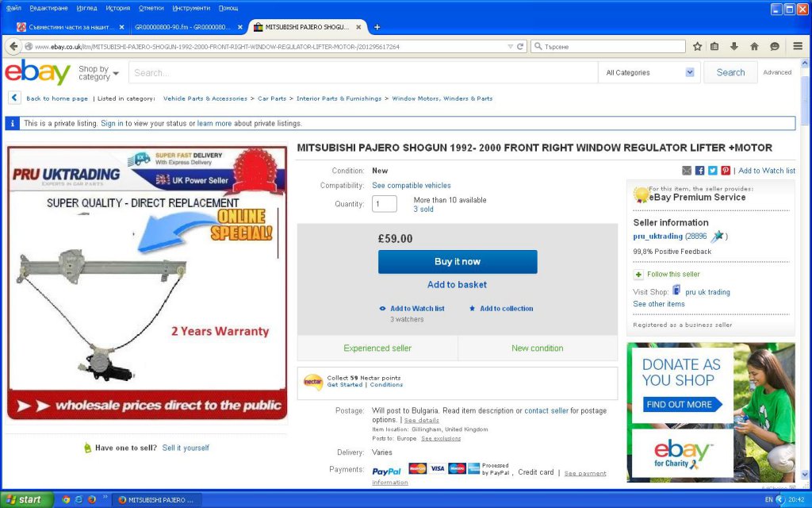This screenshot has width=812, height=508.
Task: Click the Buy it now button
Action: pos(458,262)
